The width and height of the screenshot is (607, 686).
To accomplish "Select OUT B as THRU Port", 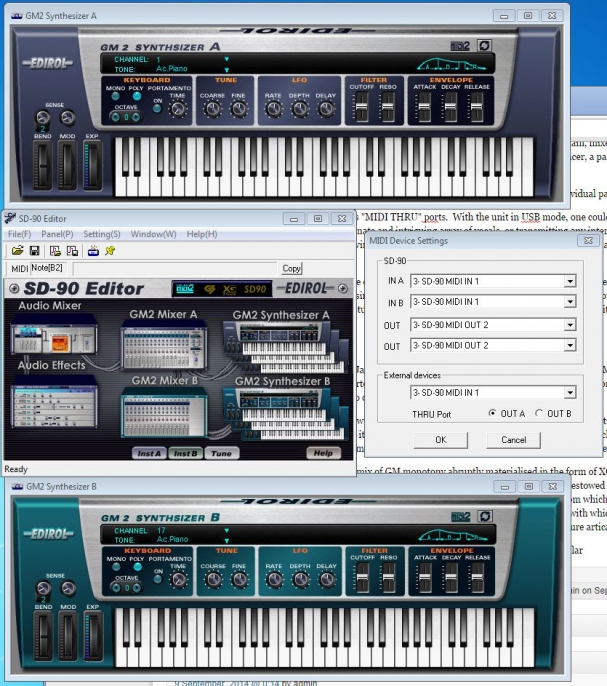I will coord(539,413).
